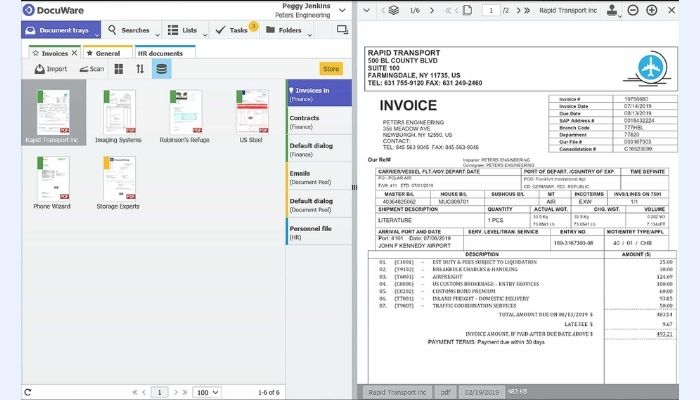Click the sort order arrows icon

[x=140, y=69]
